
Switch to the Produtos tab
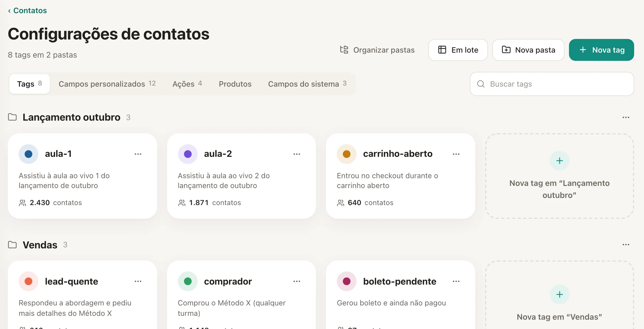235,84
